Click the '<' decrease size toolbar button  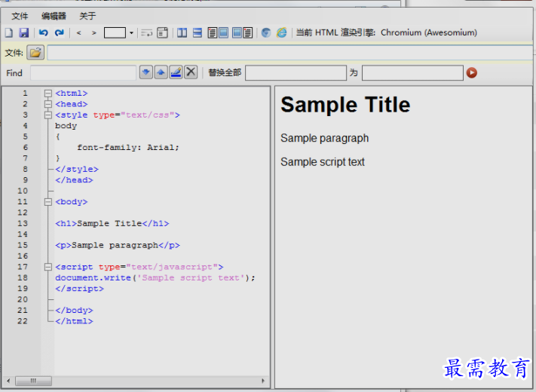pyautogui.click(x=79, y=33)
